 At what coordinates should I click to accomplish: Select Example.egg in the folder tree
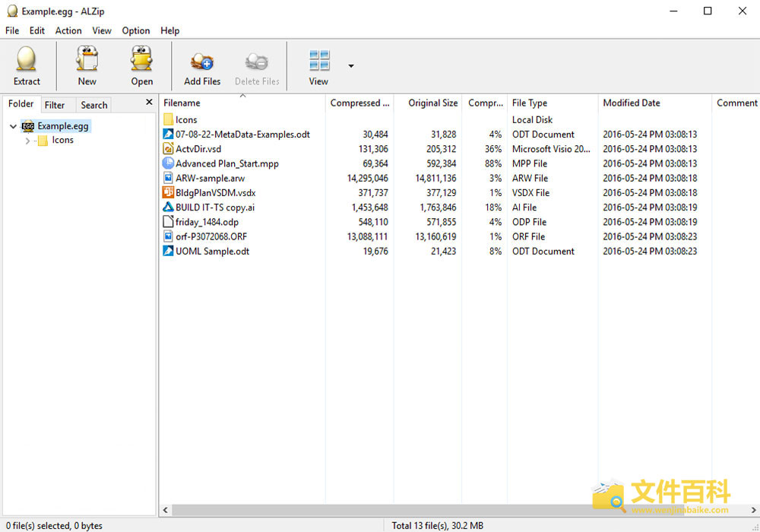coord(63,126)
